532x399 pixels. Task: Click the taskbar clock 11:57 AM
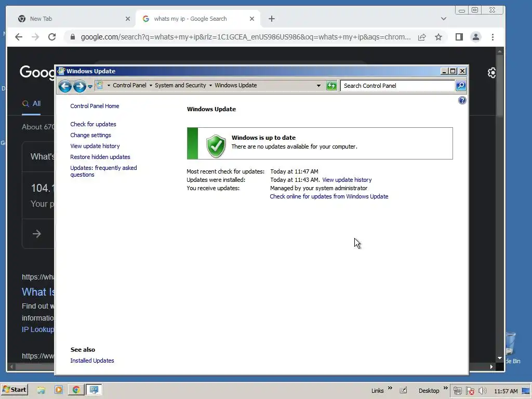tap(506, 391)
